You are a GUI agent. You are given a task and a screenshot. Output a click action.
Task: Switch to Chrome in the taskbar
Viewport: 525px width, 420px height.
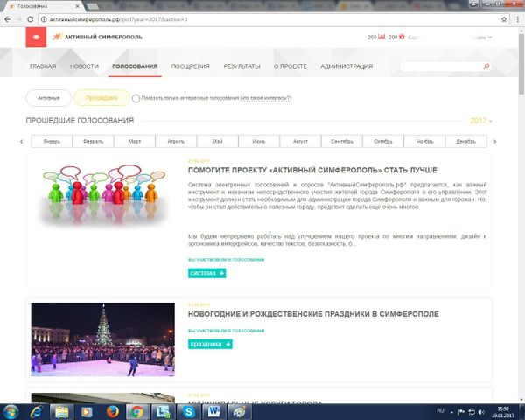tap(137, 411)
